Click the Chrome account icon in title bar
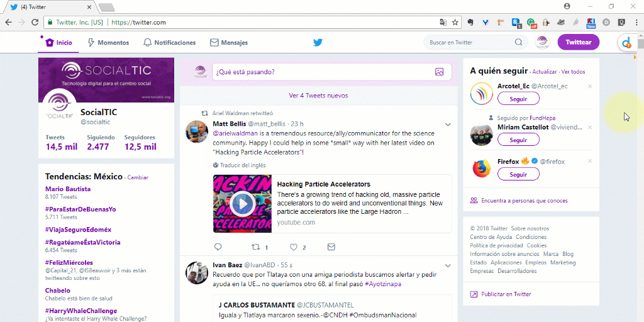 (567, 6)
